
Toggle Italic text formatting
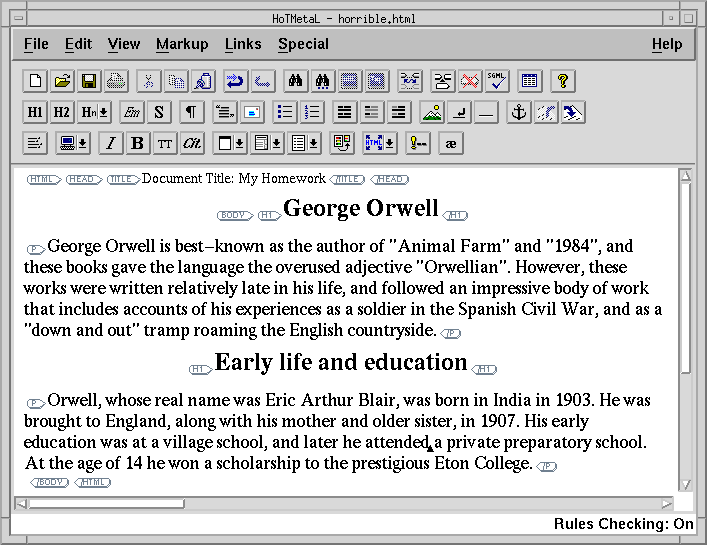(111, 143)
